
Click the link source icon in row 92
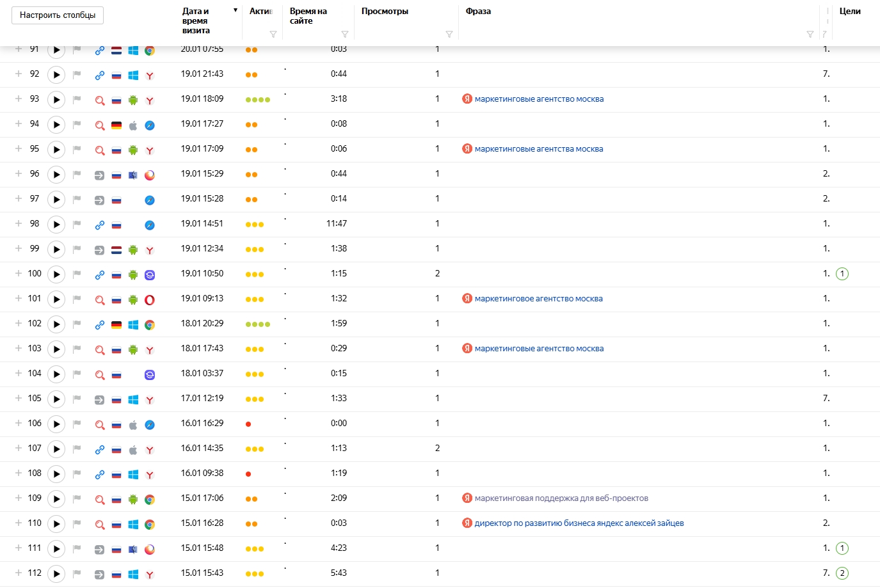(100, 75)
